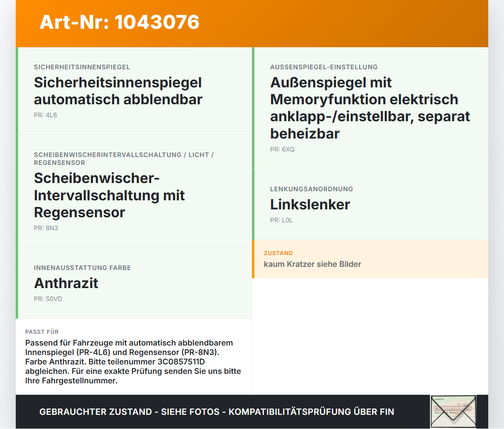
Task: Click the INNENAUSSTATTUNG FARBE label
Action: click(82, 268)
